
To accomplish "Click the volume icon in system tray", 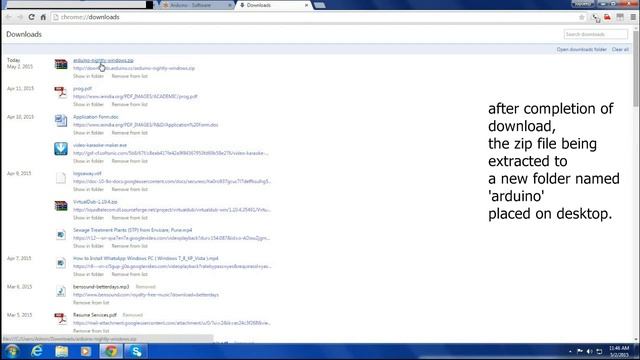I will click(589, 351).
